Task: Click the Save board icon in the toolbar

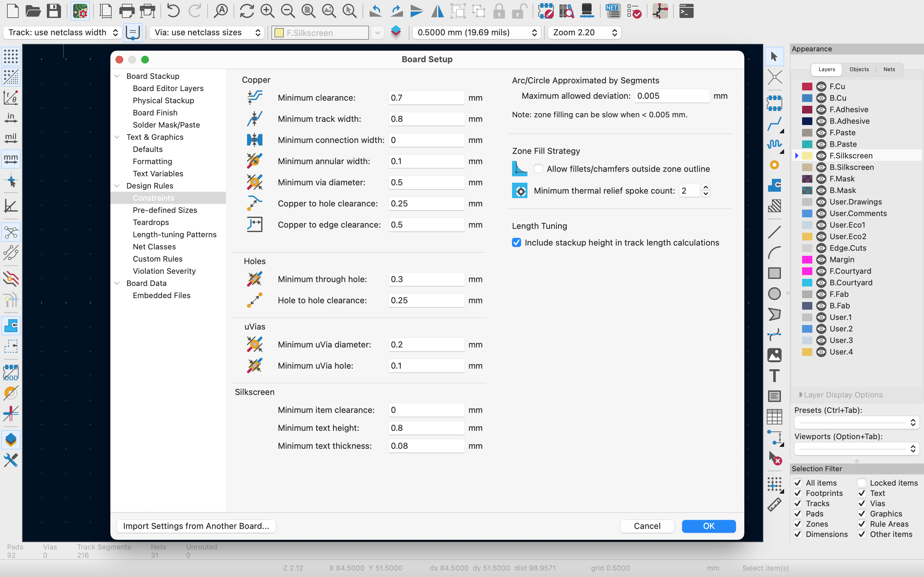Action: 54,11
